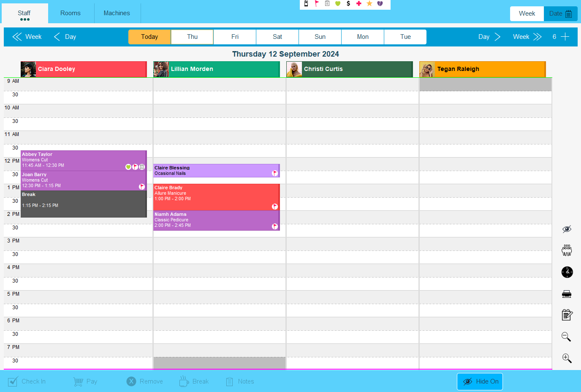
Task: Select the Claire Brady Allure Manicure appointment
Action: coord(217,197)
